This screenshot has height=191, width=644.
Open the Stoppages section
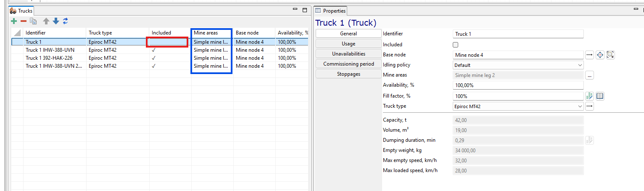tap(348, 74)
